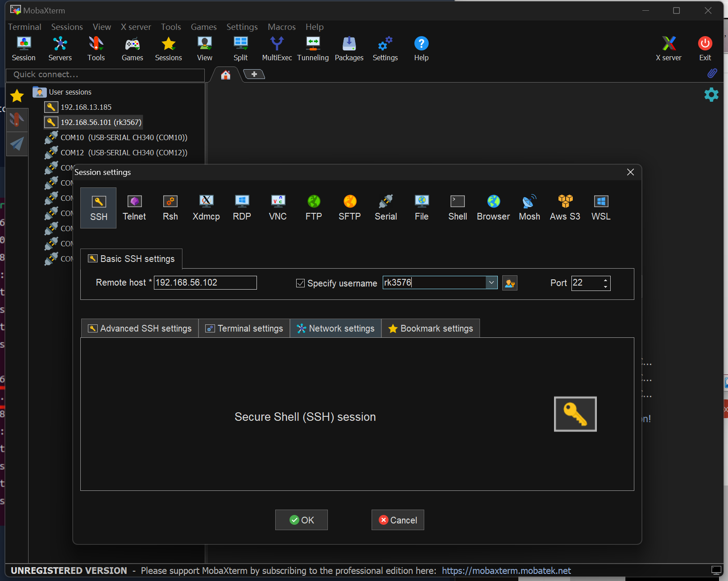Open the MultiExec tool
This screenshot has height=581, width=728.
tap(277, 48)
